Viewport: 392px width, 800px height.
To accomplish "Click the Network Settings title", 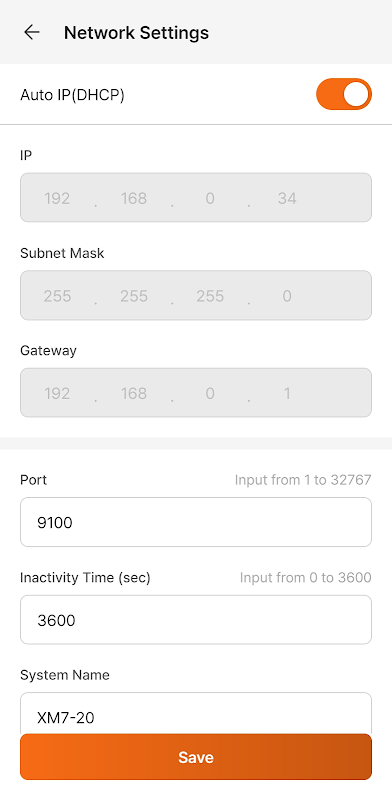I will click(136, 33).
